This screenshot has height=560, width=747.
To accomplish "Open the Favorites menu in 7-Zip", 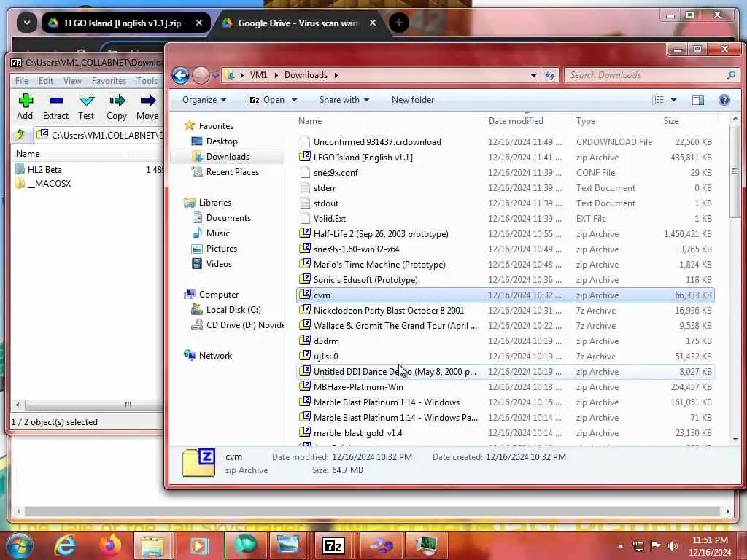I will pos(109,80).
